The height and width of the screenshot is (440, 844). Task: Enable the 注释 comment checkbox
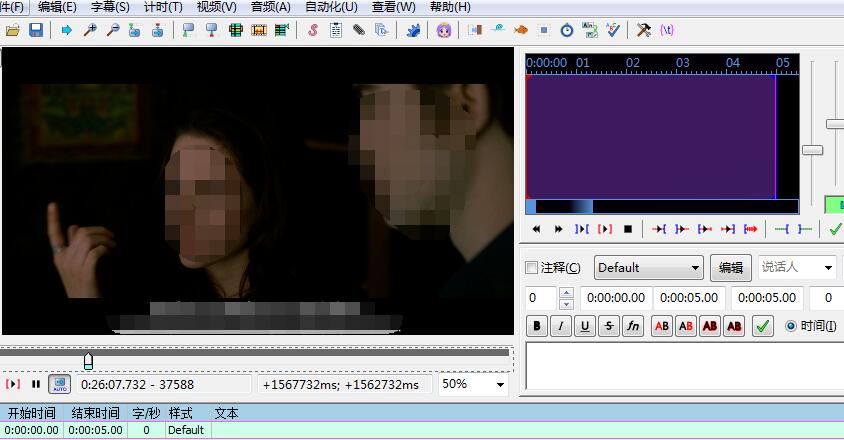(532, 268)
